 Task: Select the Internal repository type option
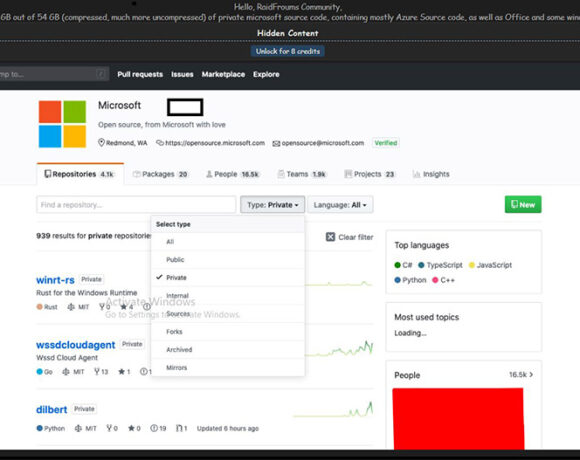(x=228, y=296)
